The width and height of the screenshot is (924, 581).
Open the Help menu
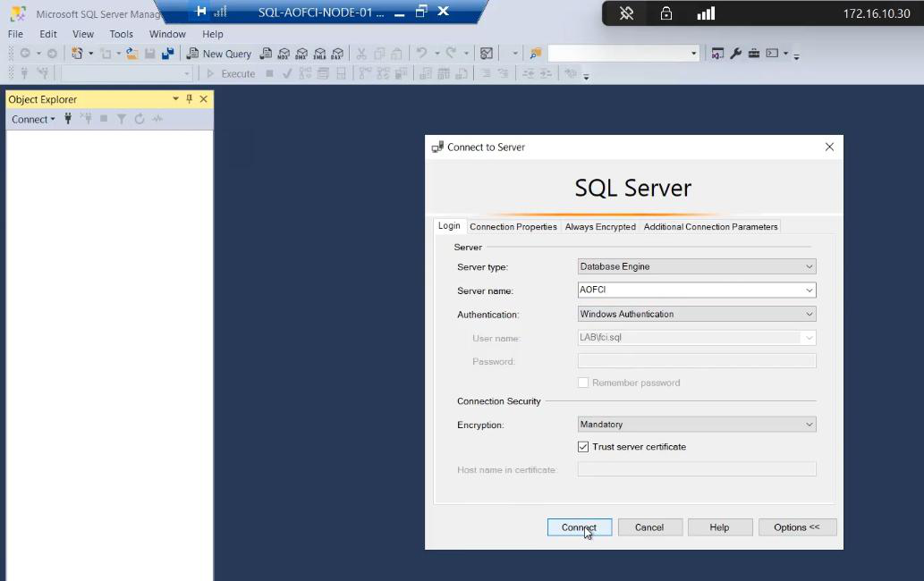click(x=213, y=34)
